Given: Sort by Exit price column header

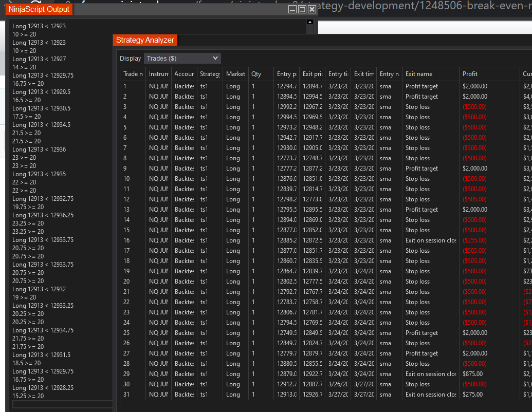Looking at the screenshot, I should [x=313, y=74].
